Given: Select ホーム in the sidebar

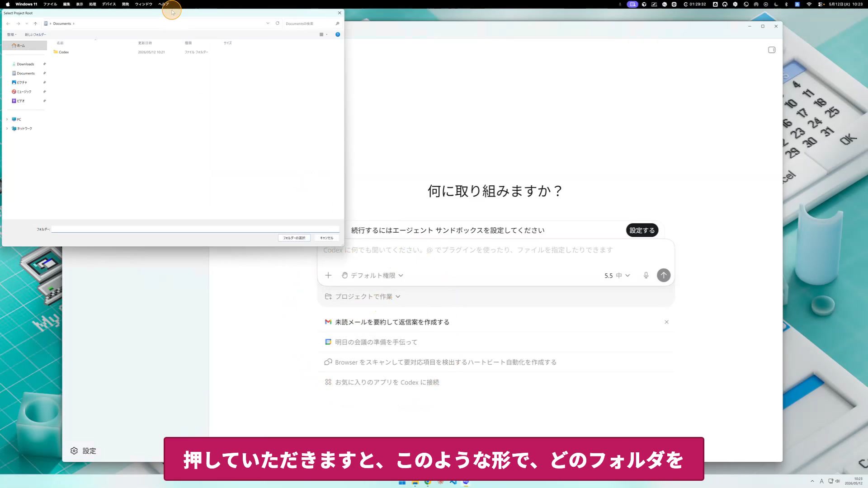Looking at the screenshot, I should pos(25,46).
